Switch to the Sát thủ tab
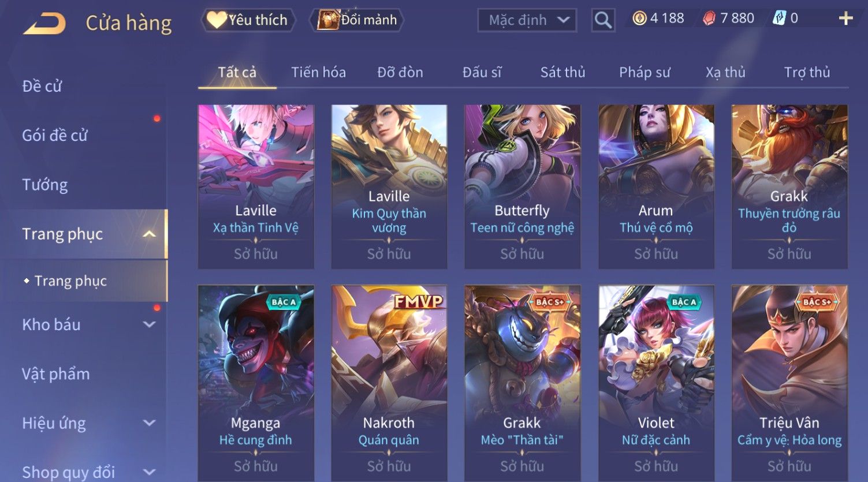The width and height of the screenshot is (868, 482). tap(562, 72)
